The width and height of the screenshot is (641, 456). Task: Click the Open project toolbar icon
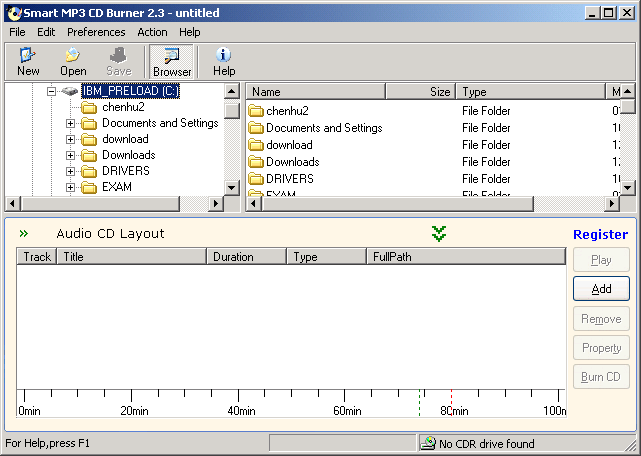point(73,55)
